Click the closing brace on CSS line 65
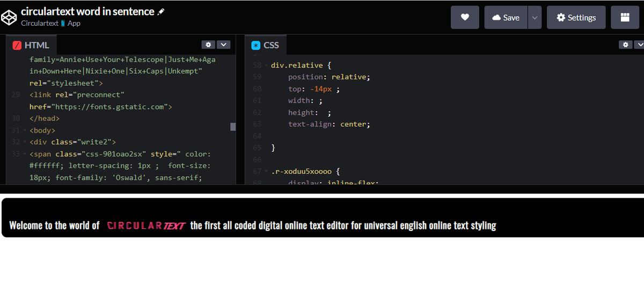The height and width of the screenshot is (283, 644). coord(273,148)
